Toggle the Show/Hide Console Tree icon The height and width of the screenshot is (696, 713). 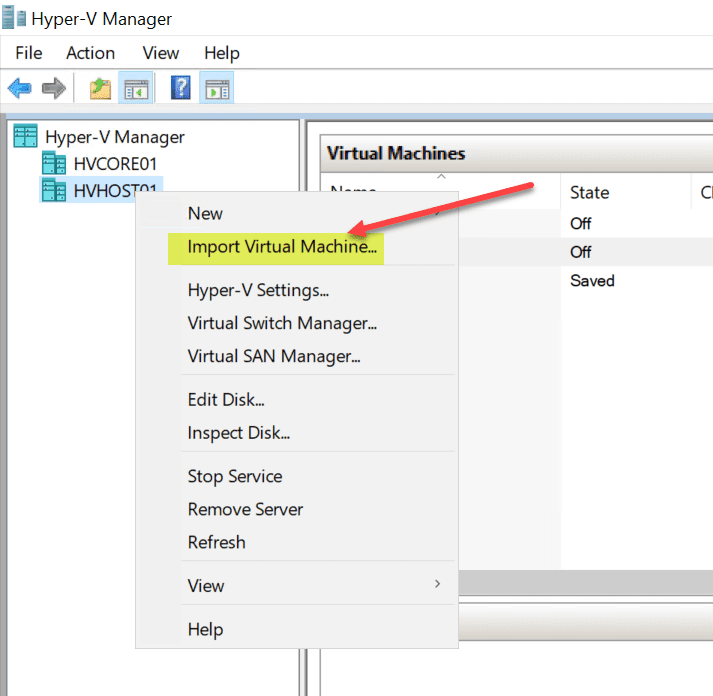[136, 88]
